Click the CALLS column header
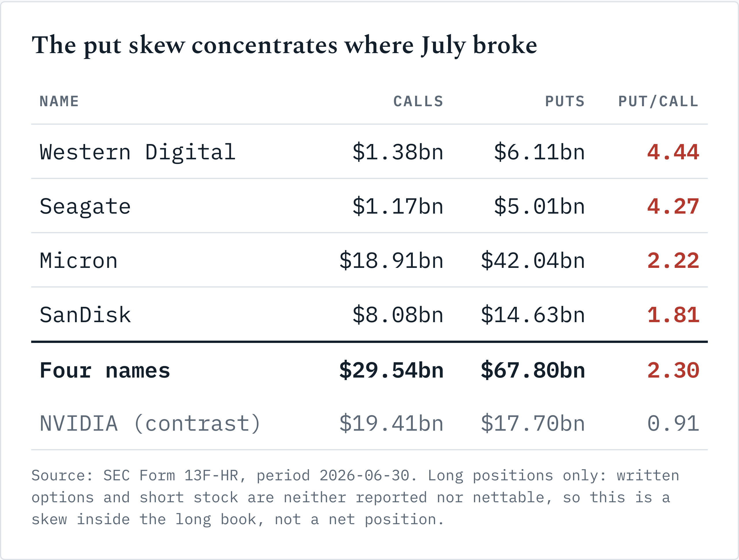This screenshot has width=739, height=560. tap(418, 101)
